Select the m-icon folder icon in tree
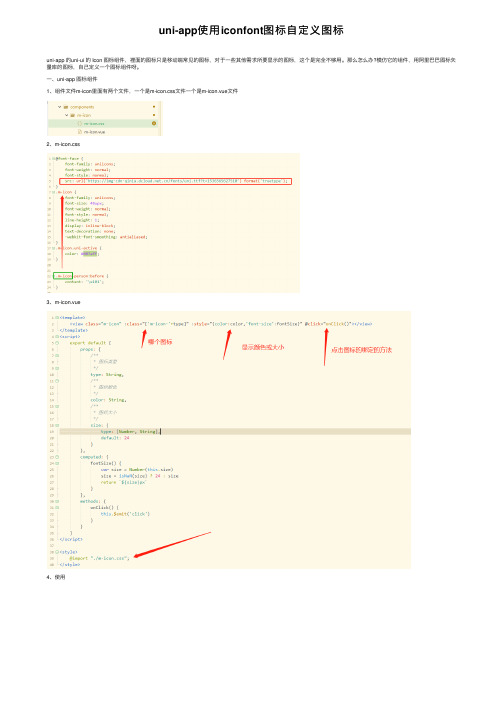The image size is (504, 713). 72,115
